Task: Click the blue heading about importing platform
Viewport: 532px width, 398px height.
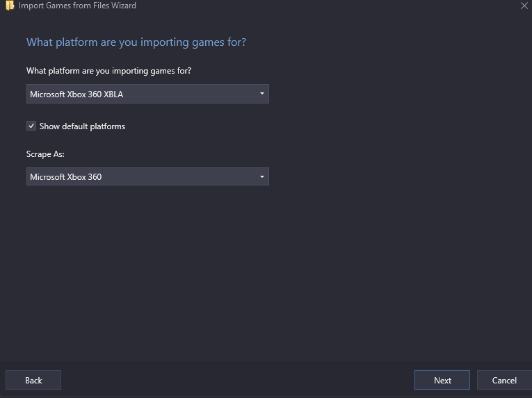Action: click(136, 42)
